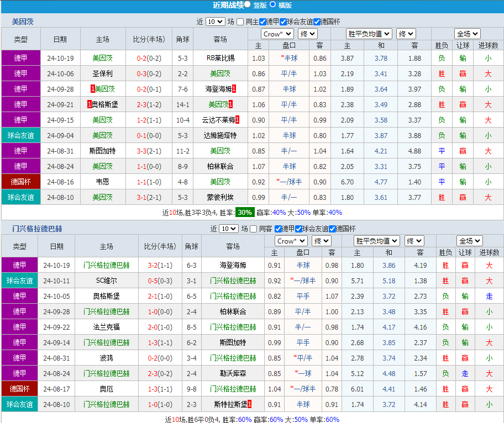
Task: Open the match count dropdown showing 10
Action: (214, 22)
